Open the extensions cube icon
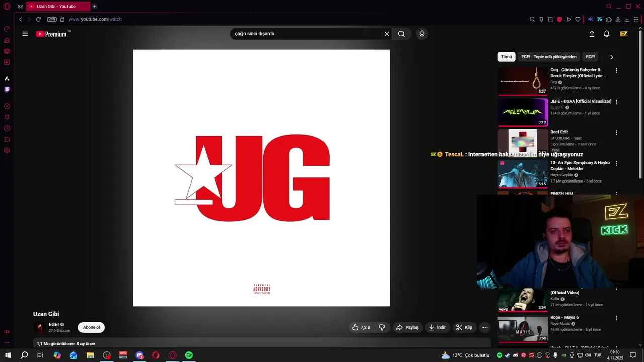 coord(609,19)
